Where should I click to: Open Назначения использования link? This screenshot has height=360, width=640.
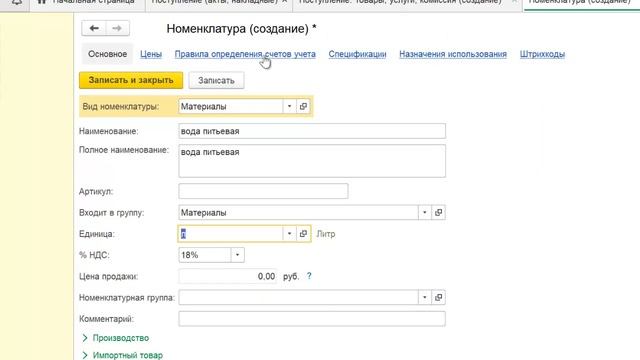[453, 54]
